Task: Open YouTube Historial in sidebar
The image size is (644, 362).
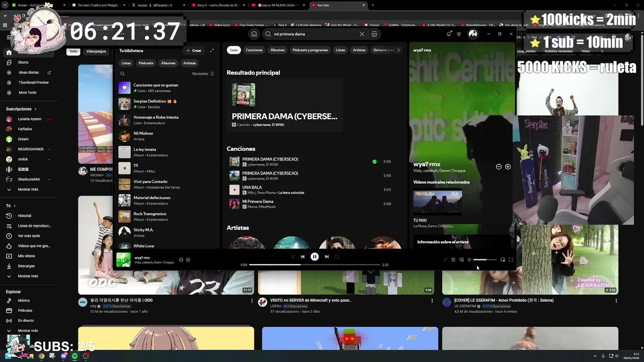Action: (24, 216)
